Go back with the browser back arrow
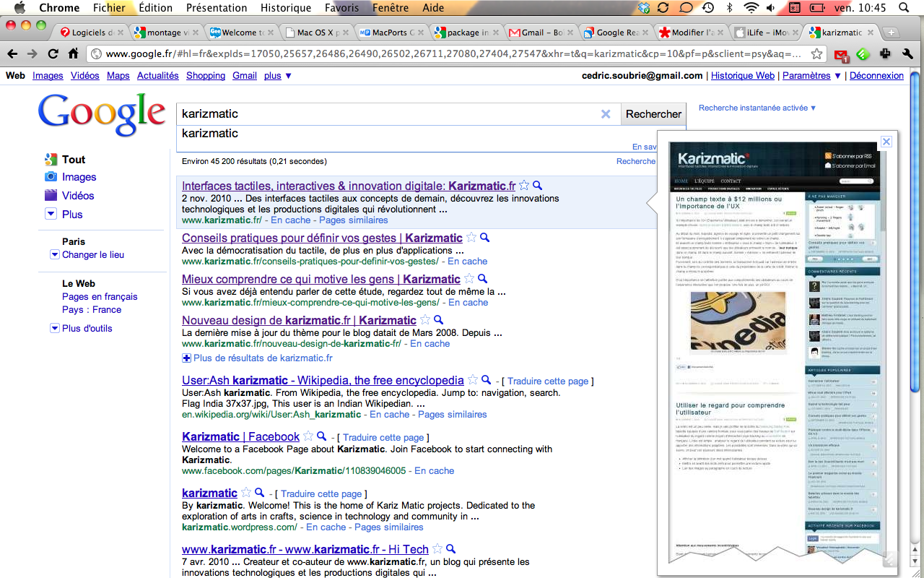Screen dimensions: 924x578 click(13, 54)
